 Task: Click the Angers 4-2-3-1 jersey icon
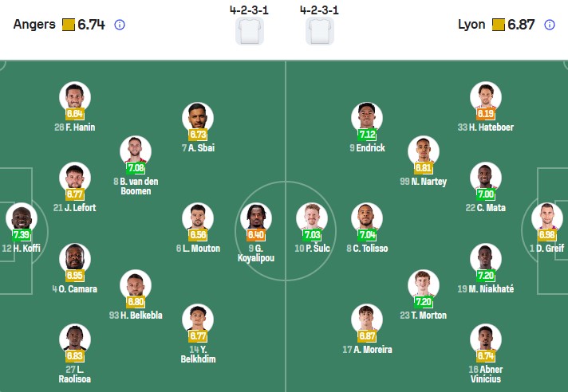249,32
